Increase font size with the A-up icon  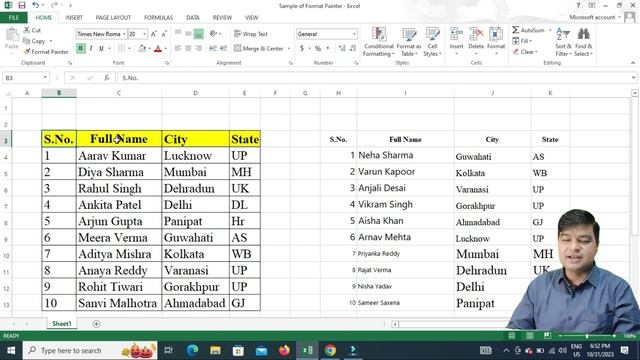[x=154, y=34]
